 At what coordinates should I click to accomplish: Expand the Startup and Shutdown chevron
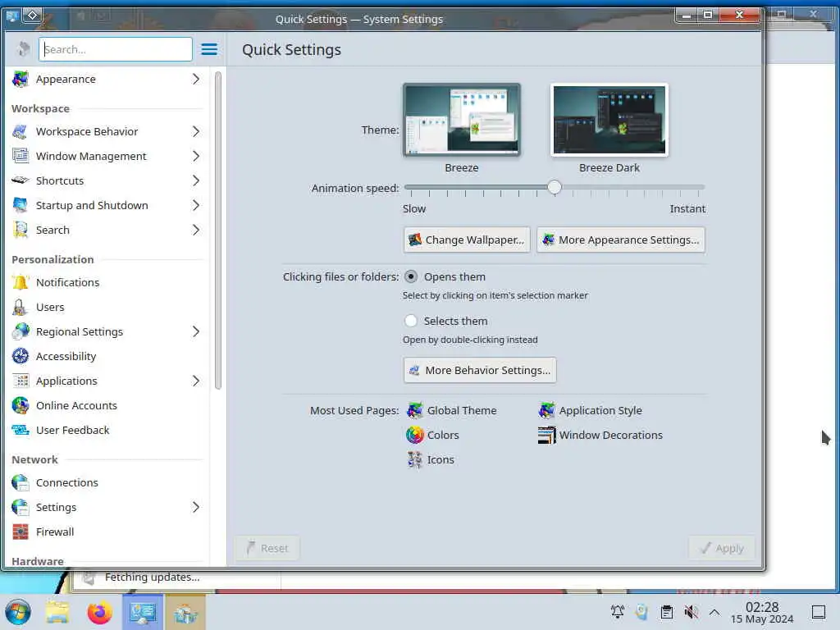pyautogui.click(x=196, y=205)
